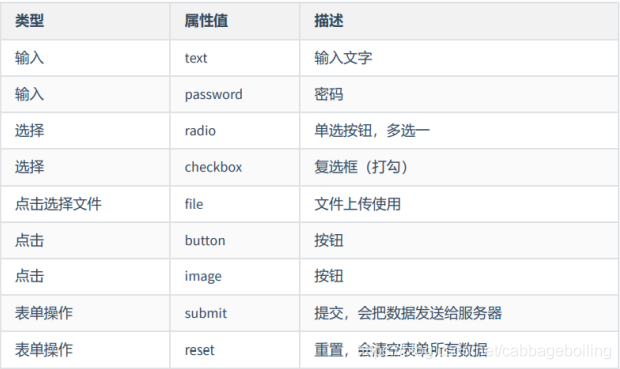Click 表单操作 type in the reset row
The height and width of the screenshot is (369, 620).
(x=44, y=350)
